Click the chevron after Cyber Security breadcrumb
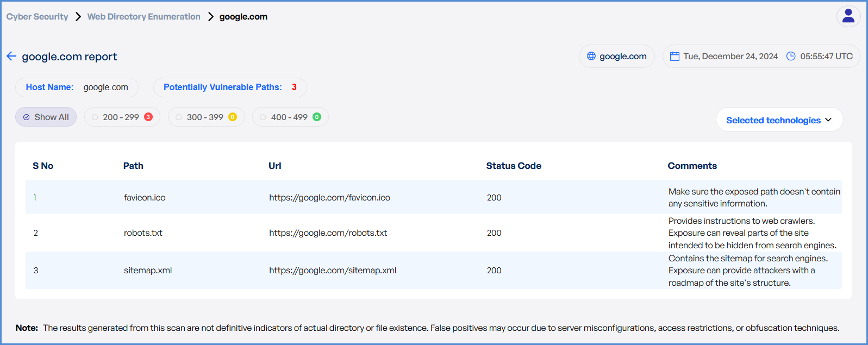This screenshot has height=345, width=868. tap(78, 17)
